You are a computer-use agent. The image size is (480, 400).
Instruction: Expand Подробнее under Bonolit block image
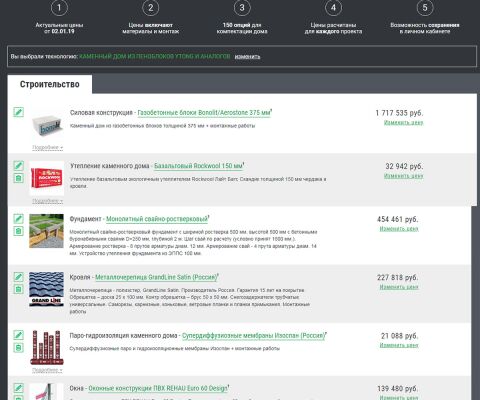click(47, 147)
